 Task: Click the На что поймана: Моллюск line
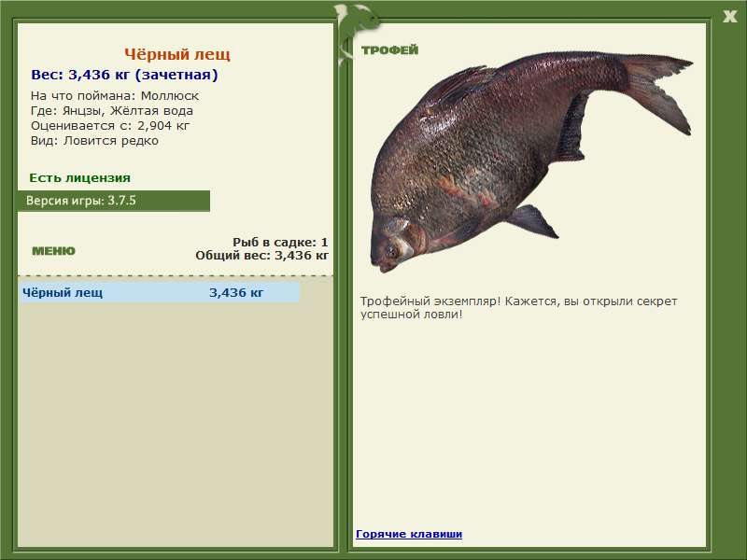click(x=115, y=96)
